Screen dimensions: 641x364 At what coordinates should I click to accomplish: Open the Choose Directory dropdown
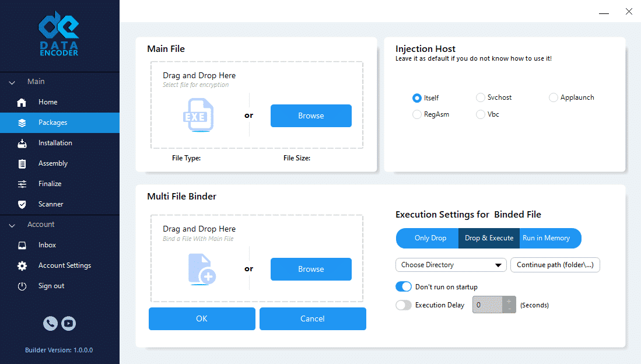(451, 265)
